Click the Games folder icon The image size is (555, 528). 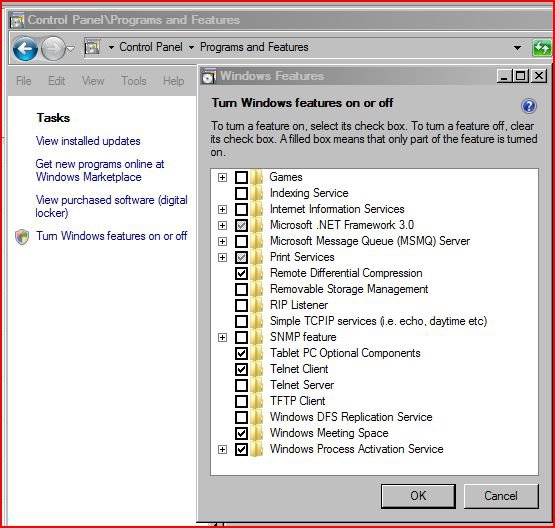point(257,177)
